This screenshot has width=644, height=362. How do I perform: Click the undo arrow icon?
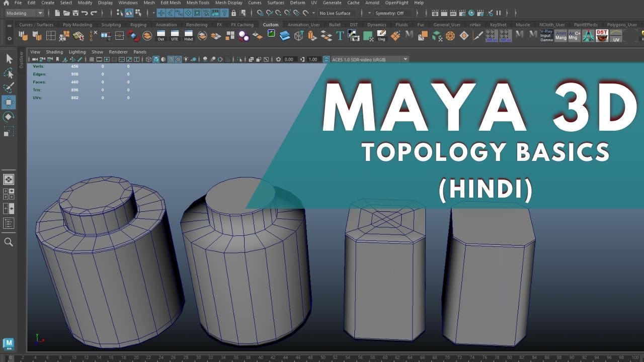[x=85, y=13]
